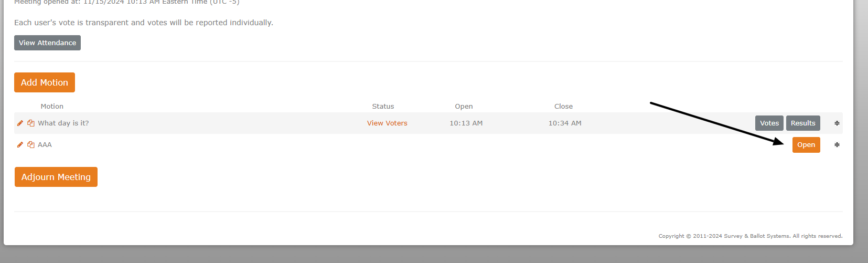Show Votes for "What day is it?" motion
Image resolution: width=868 pixels, height=263 pixels.
(769, 123)
